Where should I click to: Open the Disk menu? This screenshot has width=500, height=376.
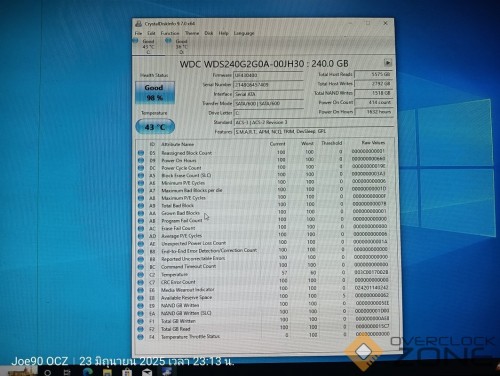pos(209,33)
